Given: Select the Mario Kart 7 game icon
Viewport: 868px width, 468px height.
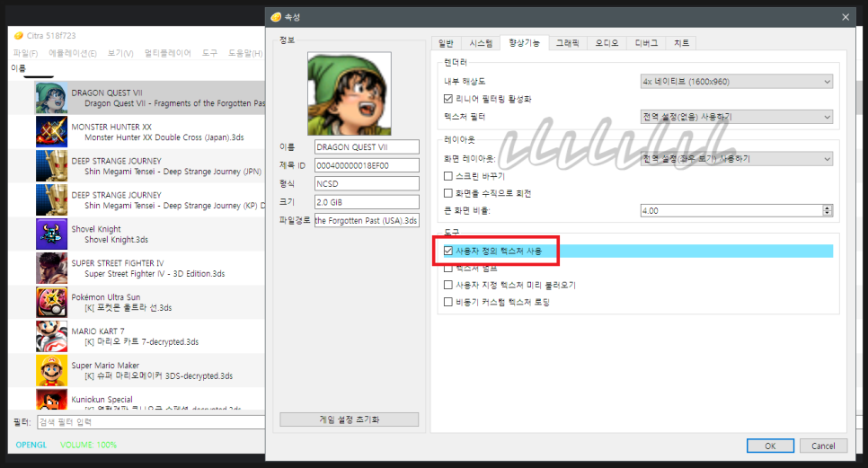Looking at the screenshot, I should point(51,336).
